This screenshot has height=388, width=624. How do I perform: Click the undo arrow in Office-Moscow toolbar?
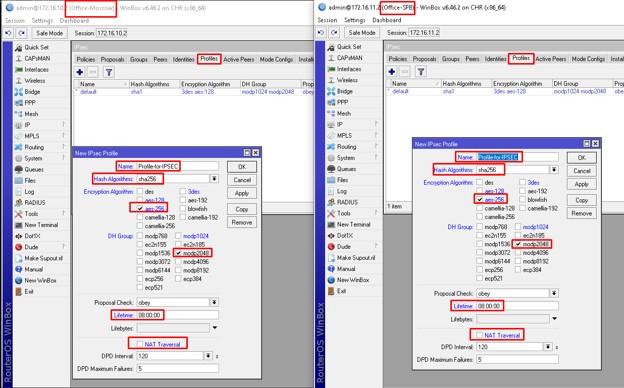click(x=8, y=33)
